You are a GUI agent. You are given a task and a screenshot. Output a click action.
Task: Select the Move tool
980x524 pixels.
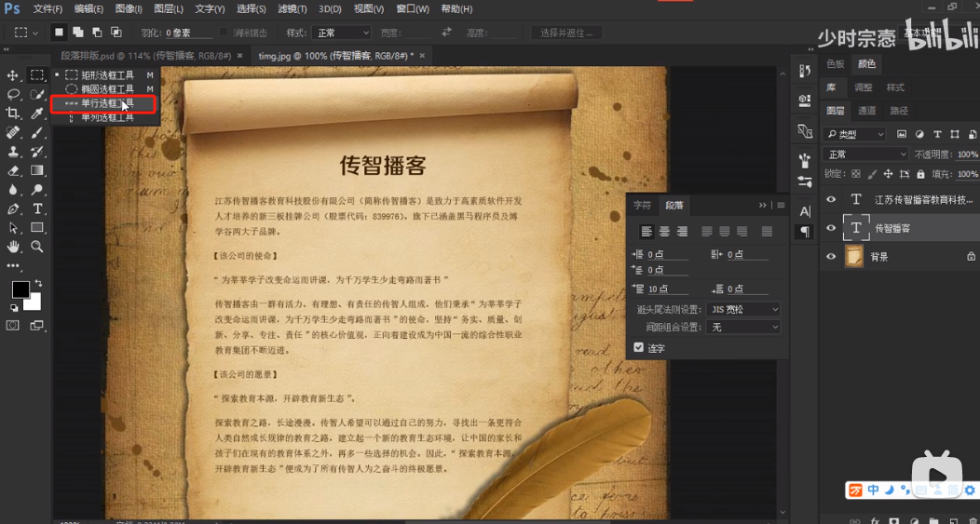point(12,75)
